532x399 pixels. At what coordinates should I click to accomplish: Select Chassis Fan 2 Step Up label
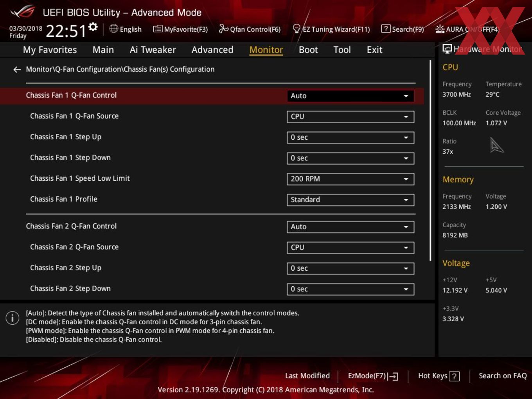click(x=66, y=268)
